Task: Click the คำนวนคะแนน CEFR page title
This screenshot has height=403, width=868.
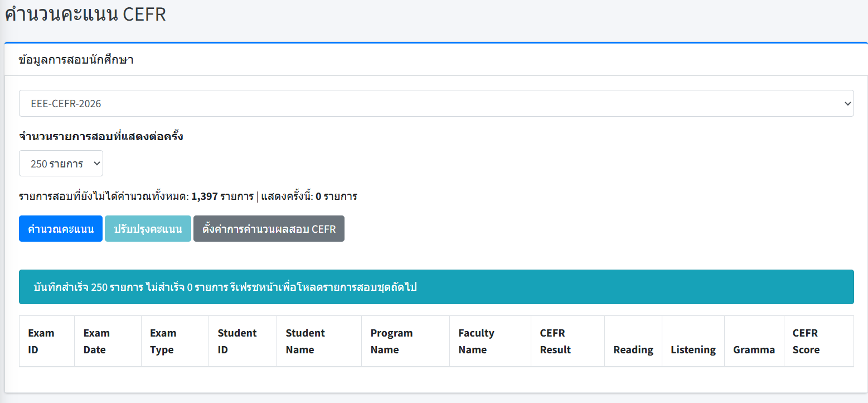Action: [85, 15]
